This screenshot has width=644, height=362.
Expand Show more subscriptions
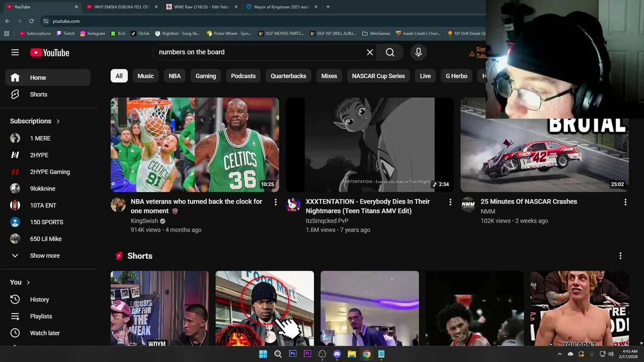[48, 256]
